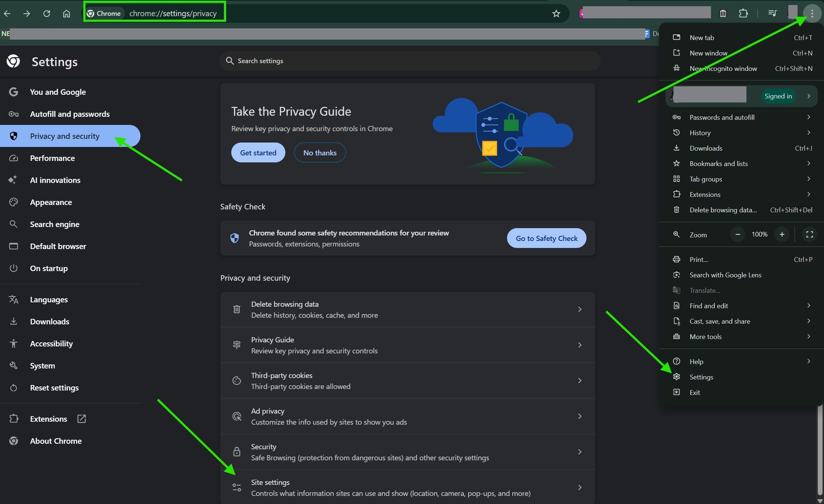Viewport: 824px width, 504px height.
Task: Click the Get started button
Action: click(x=258, y=152)
